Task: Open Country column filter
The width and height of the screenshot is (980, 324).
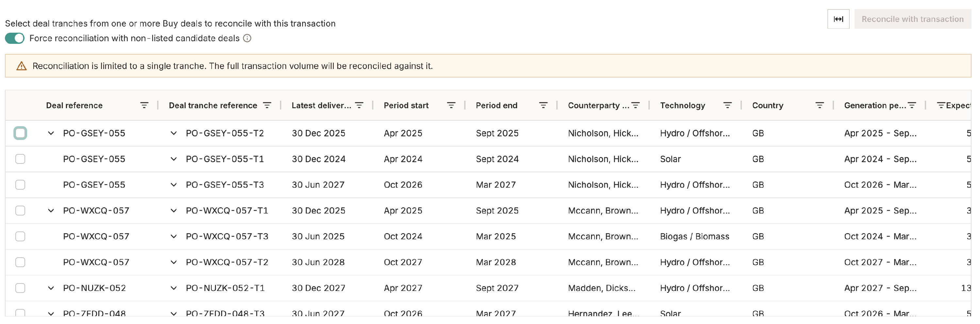Action: pos(819,106)
